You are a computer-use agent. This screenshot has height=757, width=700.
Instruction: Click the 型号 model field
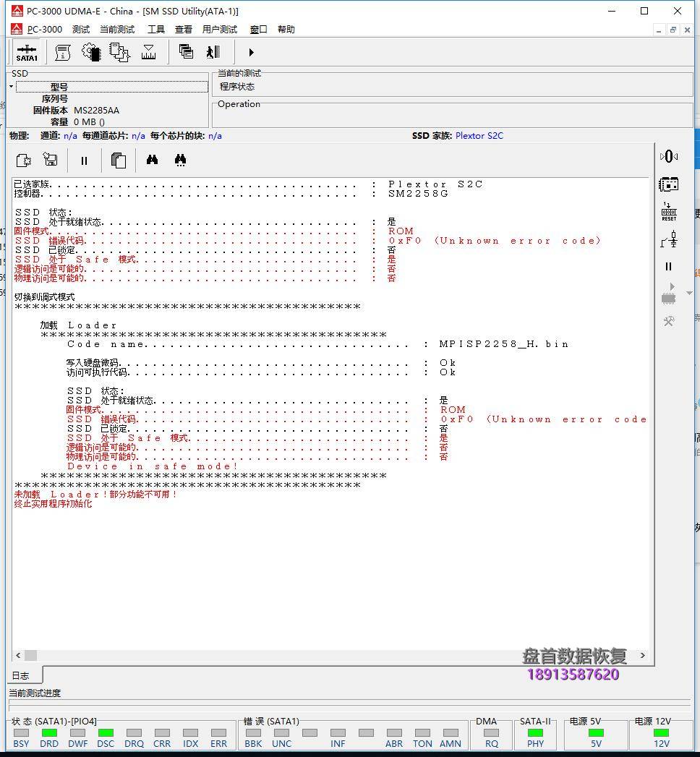(112, 87)
